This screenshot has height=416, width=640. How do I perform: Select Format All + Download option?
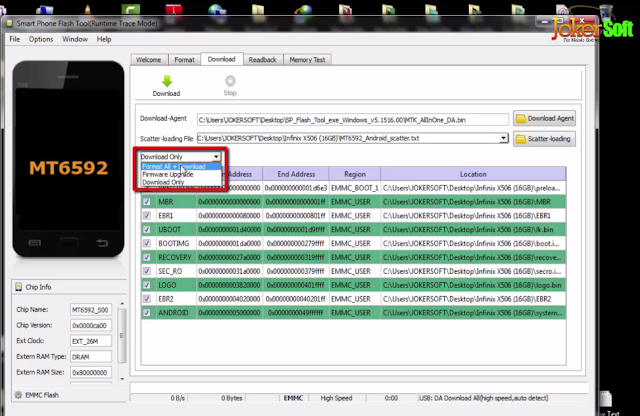point(181,167)
